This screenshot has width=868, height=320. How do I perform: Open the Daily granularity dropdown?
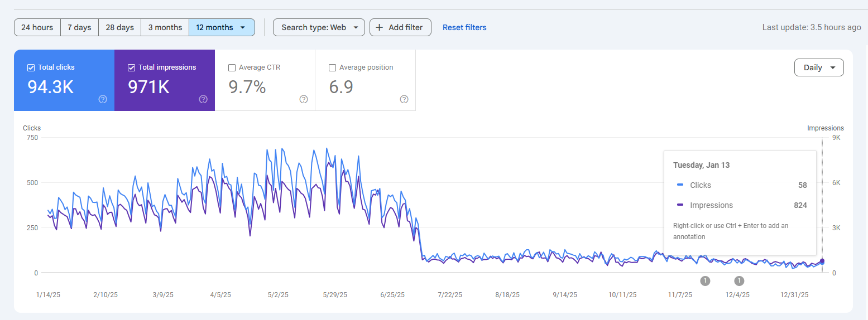pyautogui.click(x=819, y=67)
